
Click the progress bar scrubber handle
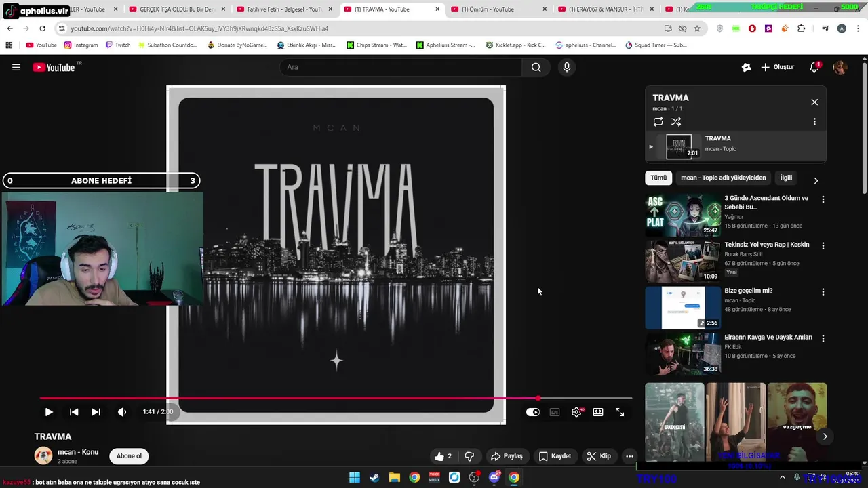point(538,399)
